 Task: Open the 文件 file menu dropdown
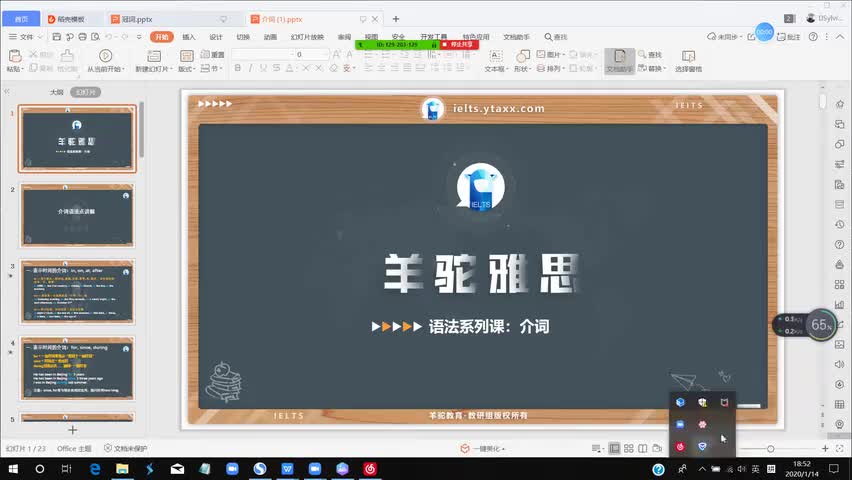[26, 37]
